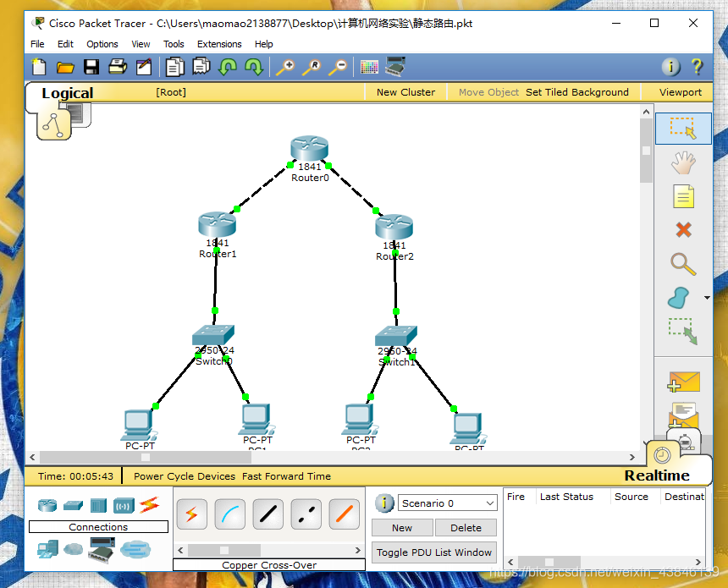Open the File menu
728x588 pixels.
[x=37, y=44]
